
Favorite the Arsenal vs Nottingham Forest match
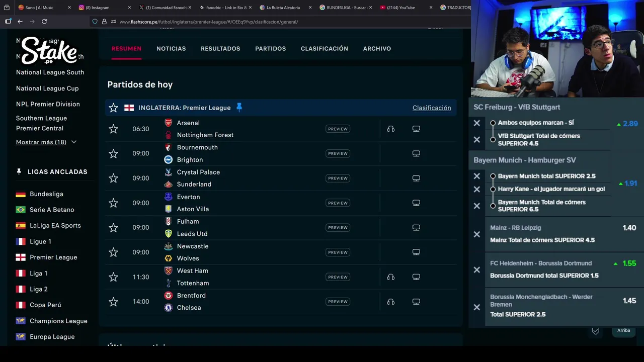(114, 129)
